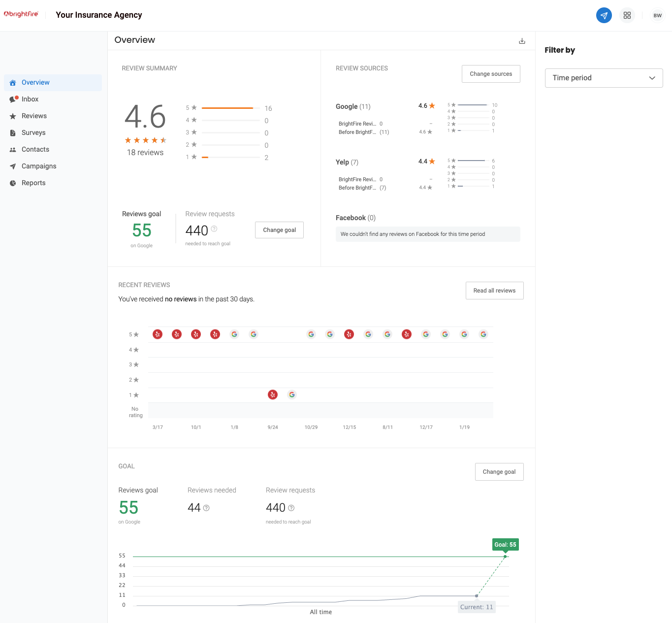Select the Inbox icon in the sidebar
The image size is (672, 623).
(13, 99)
